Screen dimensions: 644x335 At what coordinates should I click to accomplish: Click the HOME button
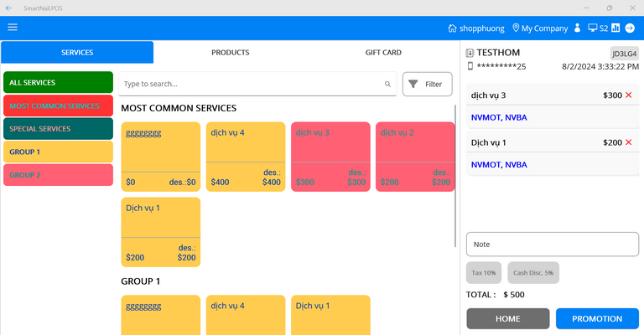[507, 319]
